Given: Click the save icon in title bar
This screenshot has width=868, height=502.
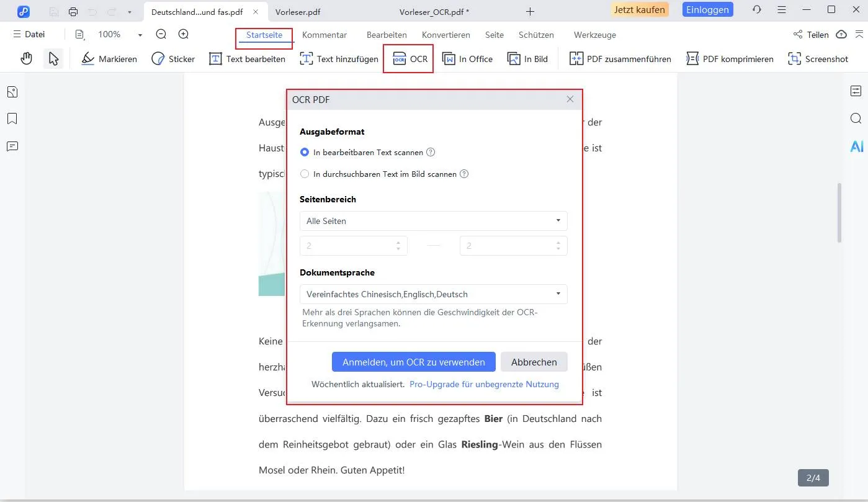Looking at the screenshot, I should 54,11.
